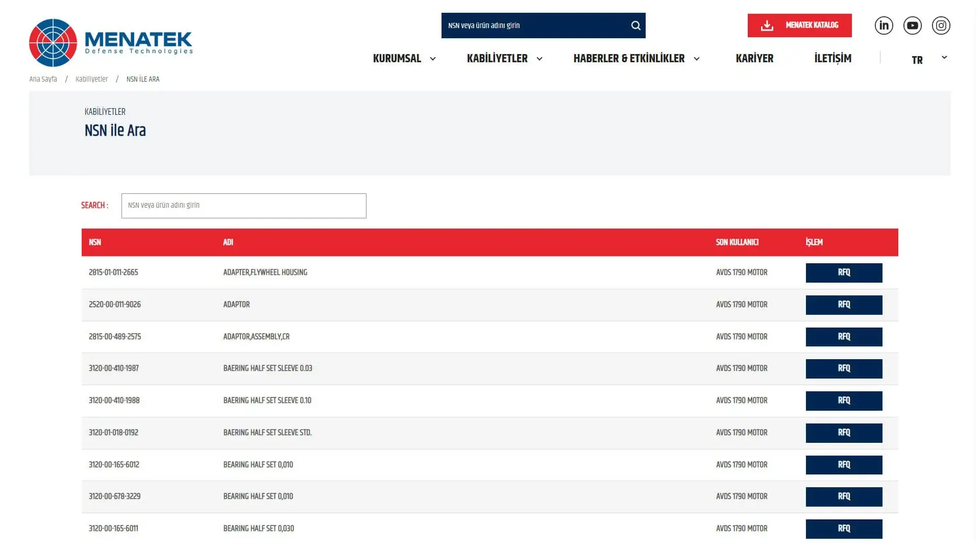Open the YouTube social icon
980x551 pixels.
click(912, 26)
